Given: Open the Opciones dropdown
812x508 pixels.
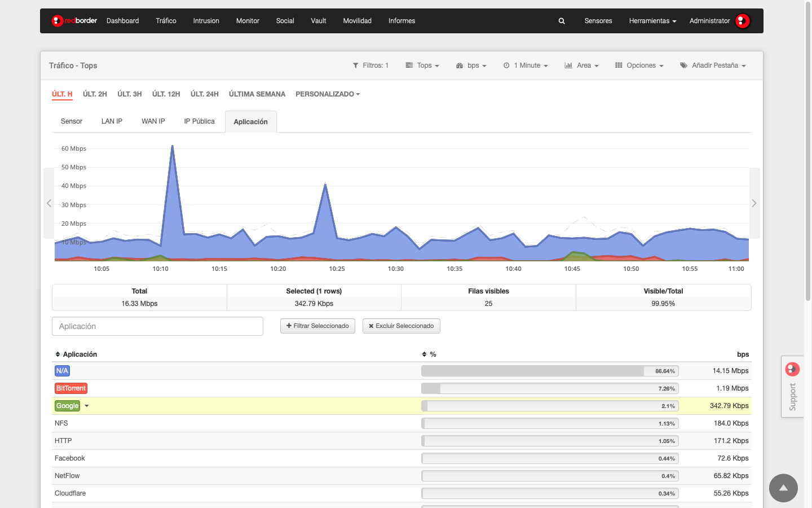Looking at the screenshot, I should (639, 65).
